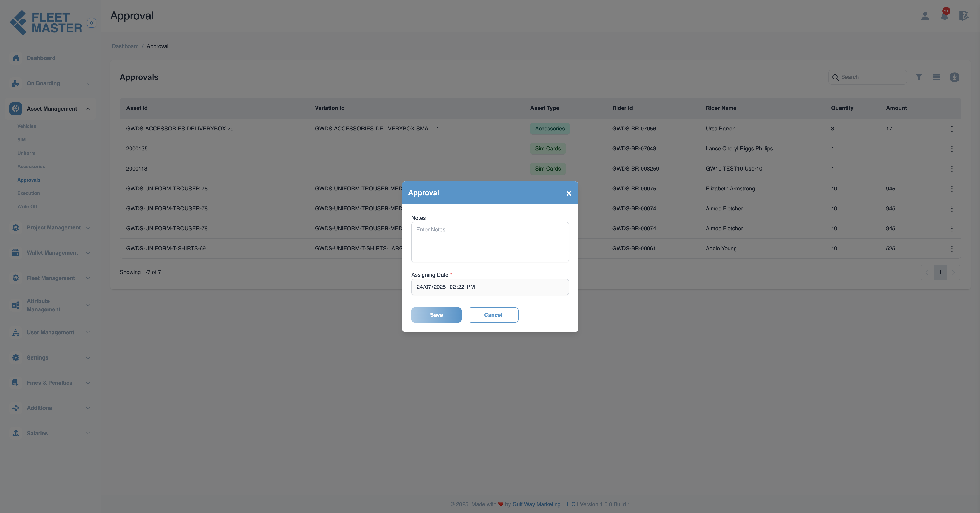Click the Asset Management icon
The image size is (980, 513).
tap(16, 109)
